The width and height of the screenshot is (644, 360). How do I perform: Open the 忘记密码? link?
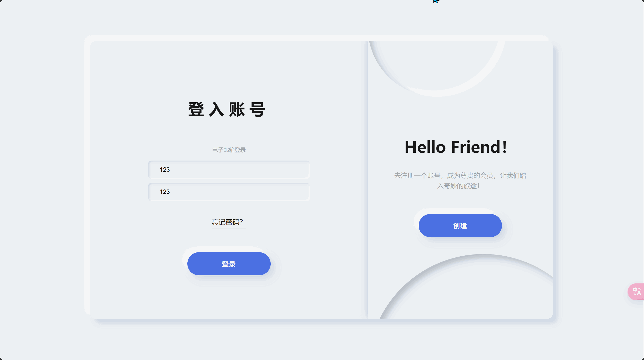[229, 222]
